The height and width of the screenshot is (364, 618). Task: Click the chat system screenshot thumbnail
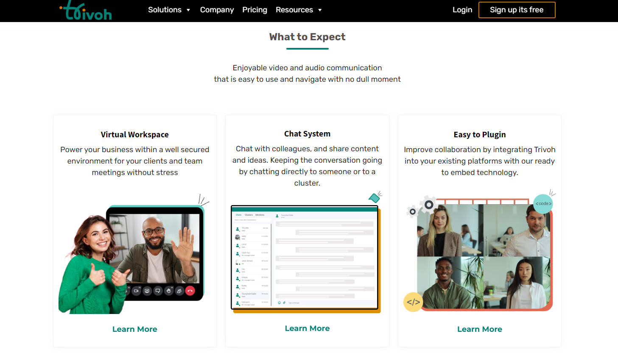305,258
